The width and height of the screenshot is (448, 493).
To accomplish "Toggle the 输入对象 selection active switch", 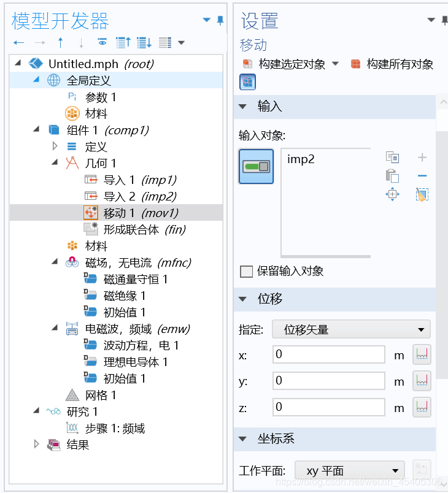I will pyautogui.click(x=256, y=166).
